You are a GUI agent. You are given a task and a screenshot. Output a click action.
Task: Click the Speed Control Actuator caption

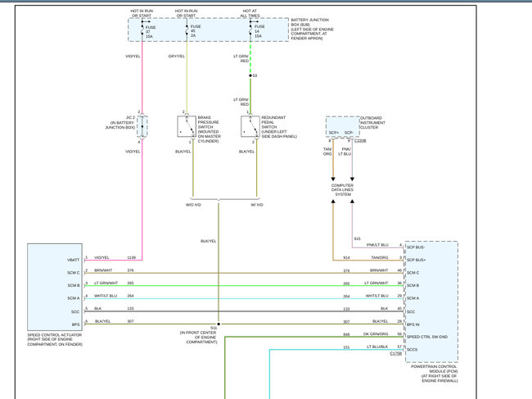[x=55, y=339]
